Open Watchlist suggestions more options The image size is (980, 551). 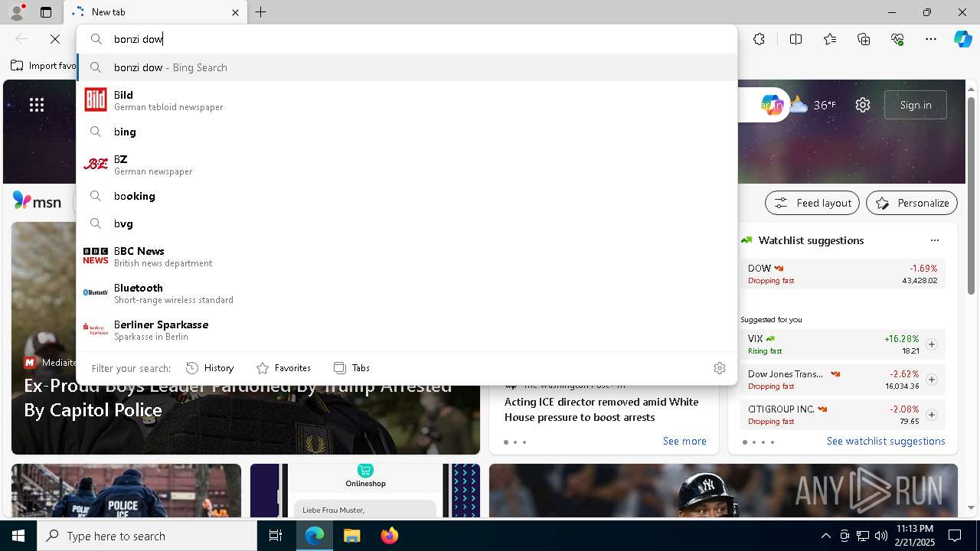(934, 240)
